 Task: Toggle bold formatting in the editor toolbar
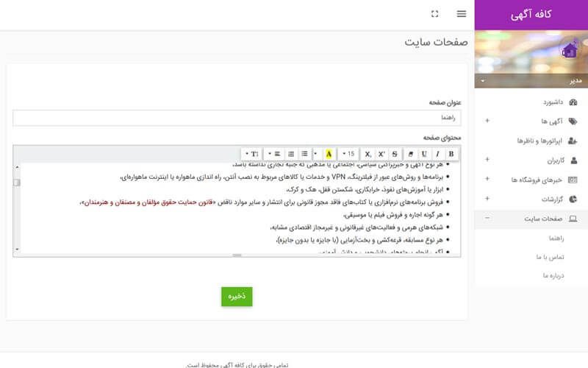[451, 154]
